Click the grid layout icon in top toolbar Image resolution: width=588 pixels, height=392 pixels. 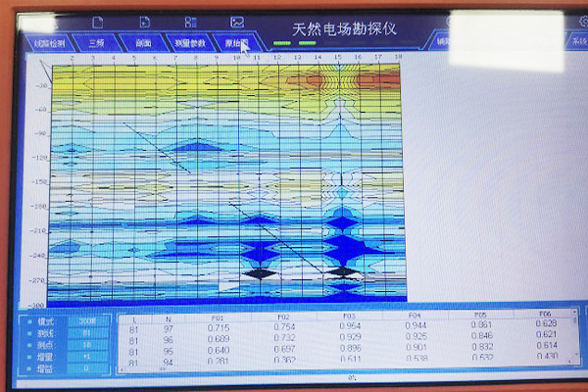pyautogui.click(x=190, y=22)
